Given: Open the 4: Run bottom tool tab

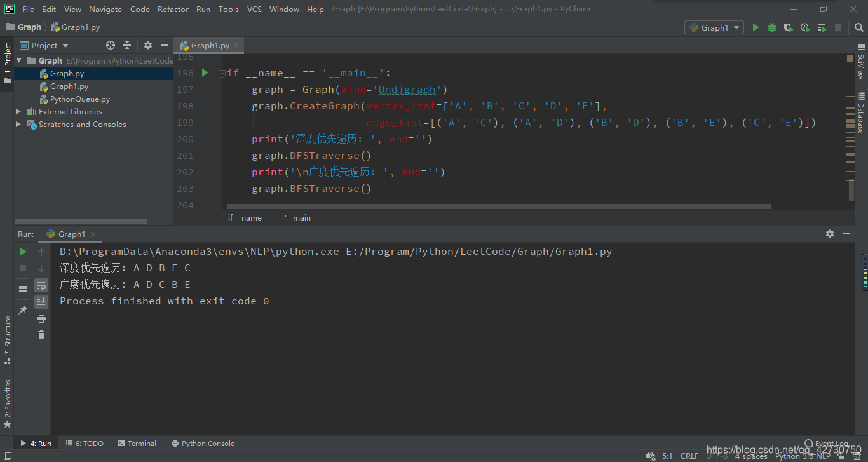Looking at the screenshot, I should (x=36, y=444).
